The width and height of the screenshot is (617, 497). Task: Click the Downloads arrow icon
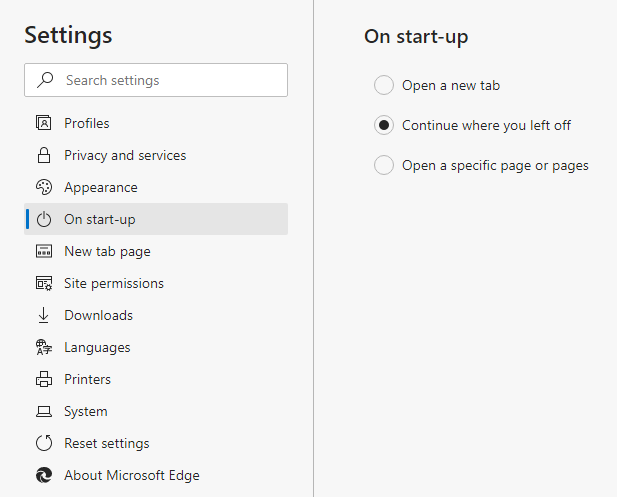(x=44, y=315)
